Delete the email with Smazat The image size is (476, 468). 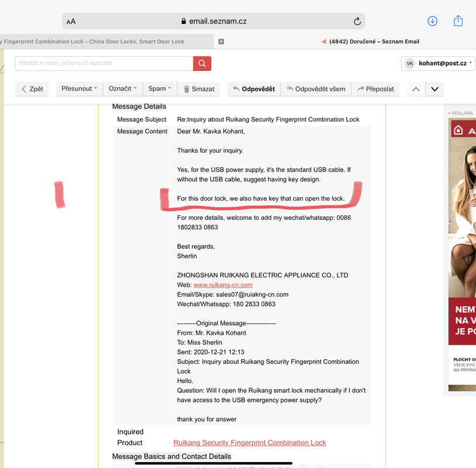199,89
